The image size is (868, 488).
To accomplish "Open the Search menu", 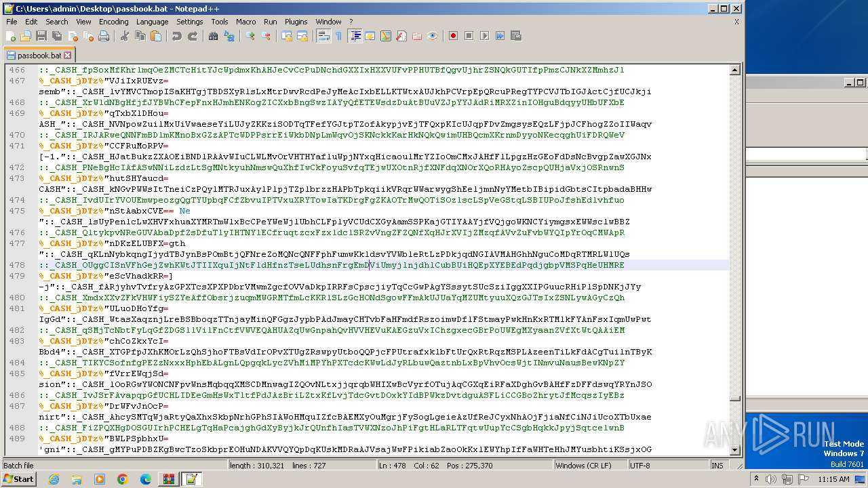I will (x=56, y=22).
